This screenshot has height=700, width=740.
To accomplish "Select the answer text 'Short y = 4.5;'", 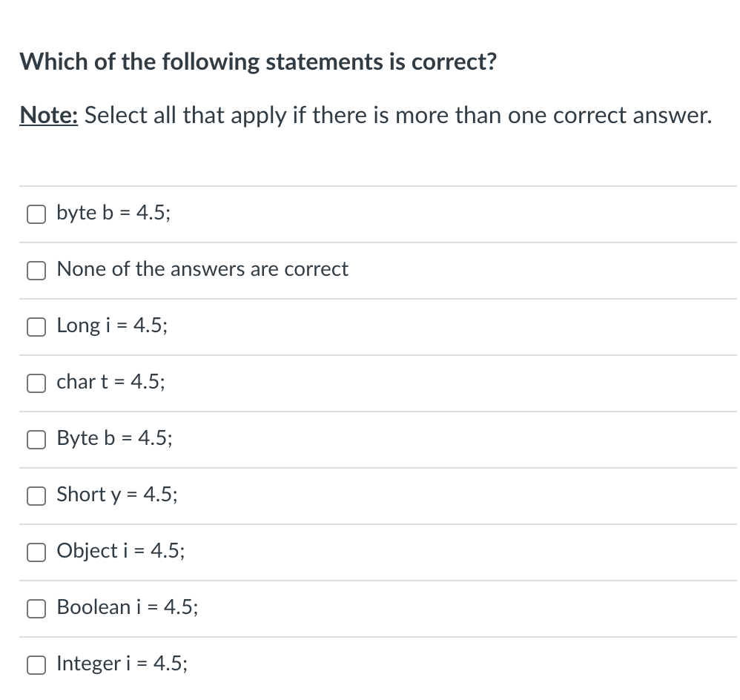I will tap(116, 495).
